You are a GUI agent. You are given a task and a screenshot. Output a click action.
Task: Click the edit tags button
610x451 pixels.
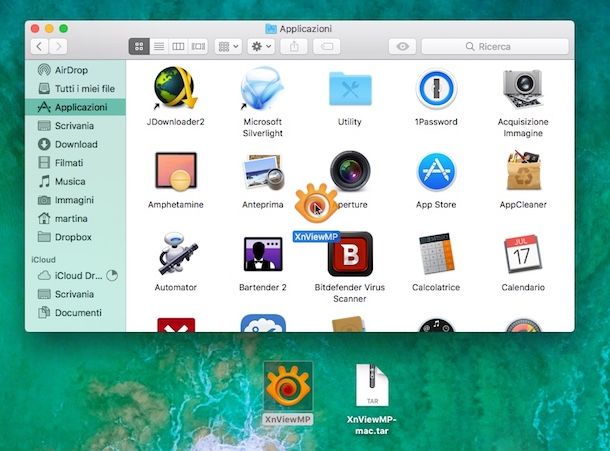pos(327,47)
